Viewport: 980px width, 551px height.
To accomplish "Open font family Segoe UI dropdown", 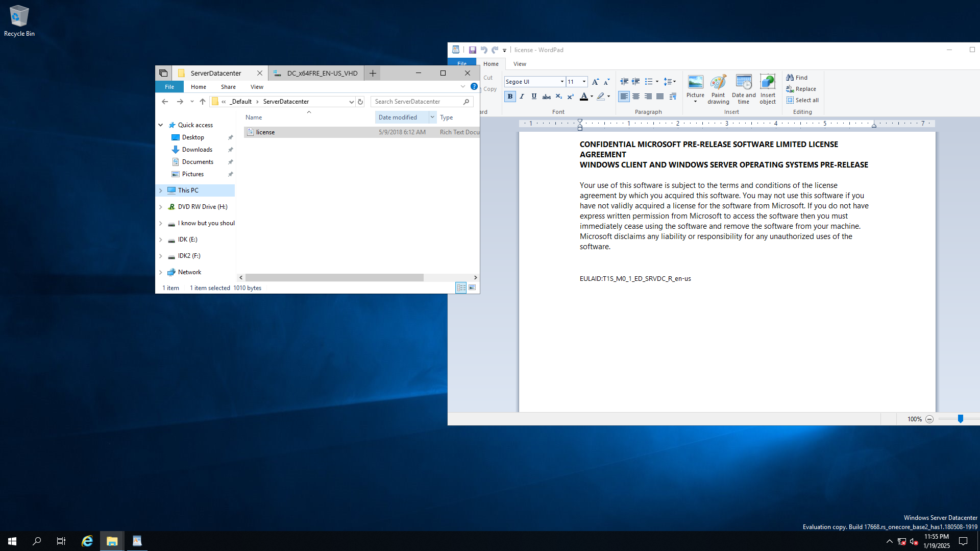I will coord(562,82).
